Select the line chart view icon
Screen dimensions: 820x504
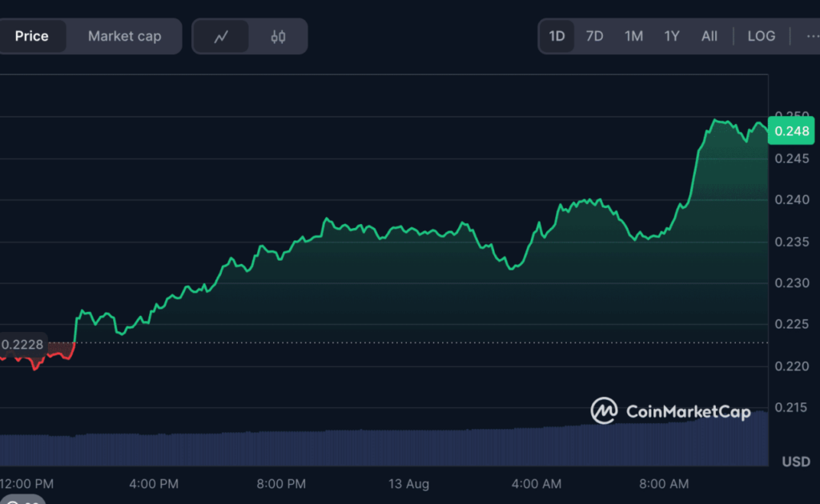221,35
